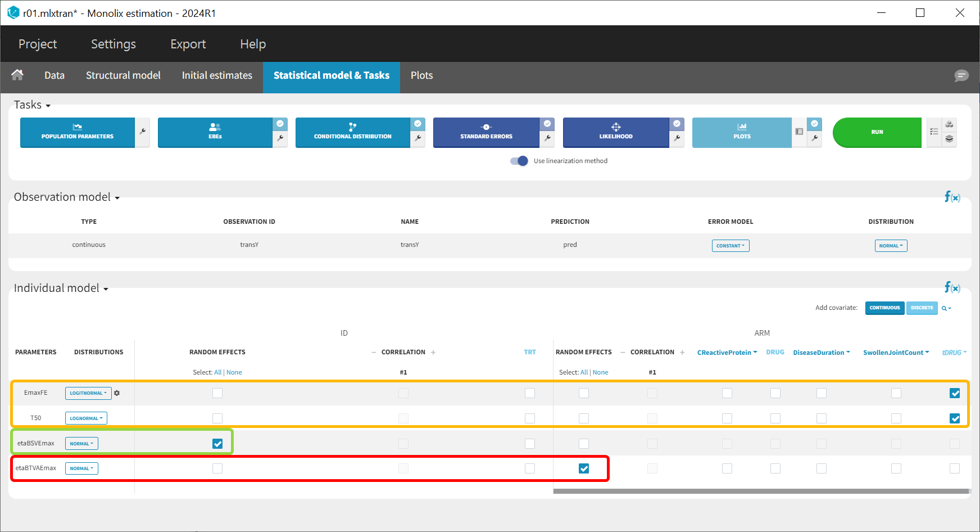Open T50 LOGNORMAL distribution dropdown
980x532 pixels.
86,418
